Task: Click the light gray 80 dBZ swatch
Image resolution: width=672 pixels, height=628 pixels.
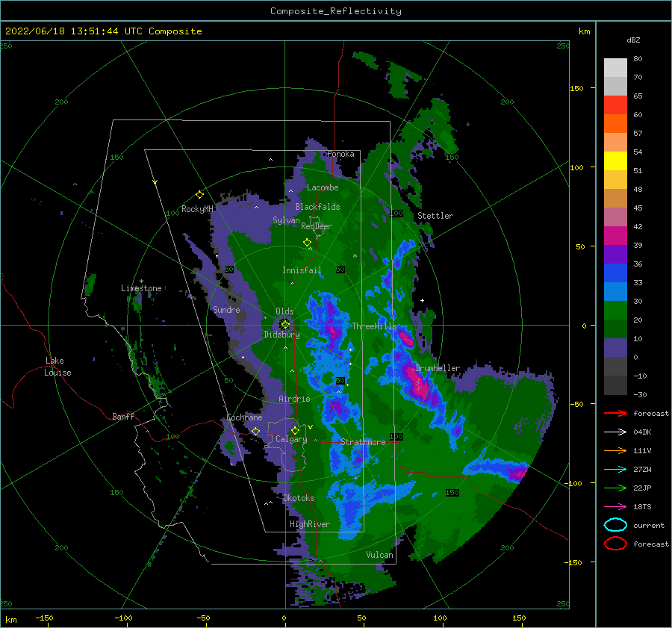Action: [615, 67]
